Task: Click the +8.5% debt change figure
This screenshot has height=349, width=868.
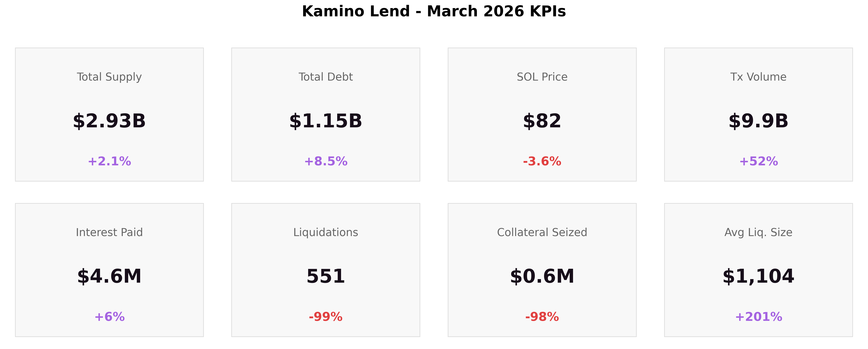Action: (x=326, y=161)
